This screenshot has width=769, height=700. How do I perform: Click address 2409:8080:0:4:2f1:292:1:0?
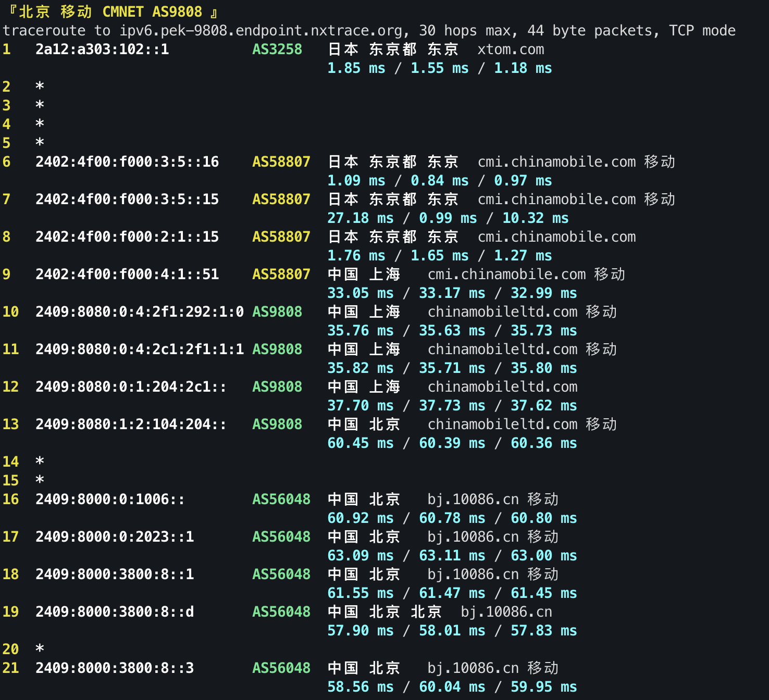coord(140,312)
